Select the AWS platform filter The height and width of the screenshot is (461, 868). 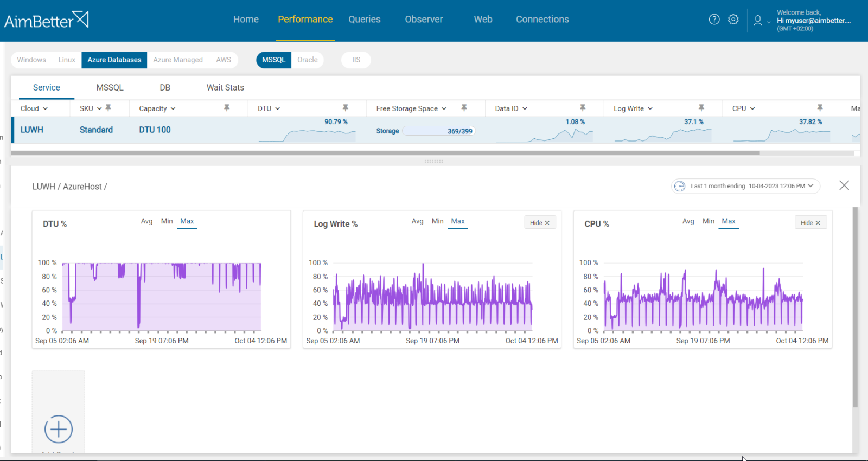pos(224,60)
